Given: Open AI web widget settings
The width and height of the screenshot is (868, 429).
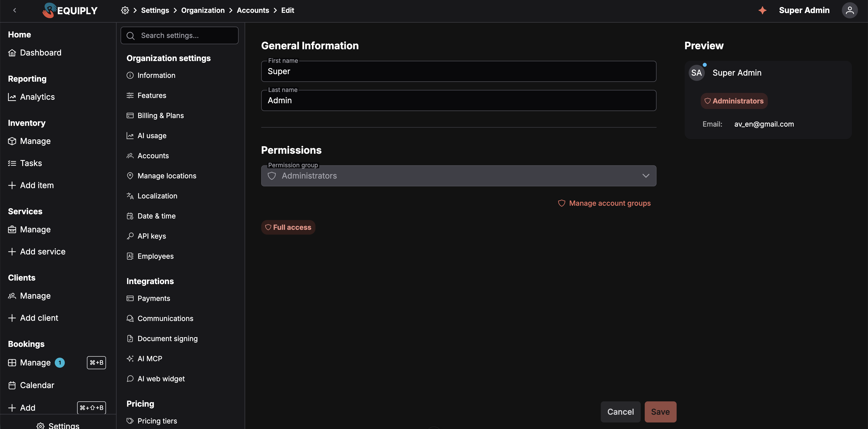Looking at the screenshot, I should (156, 379).
